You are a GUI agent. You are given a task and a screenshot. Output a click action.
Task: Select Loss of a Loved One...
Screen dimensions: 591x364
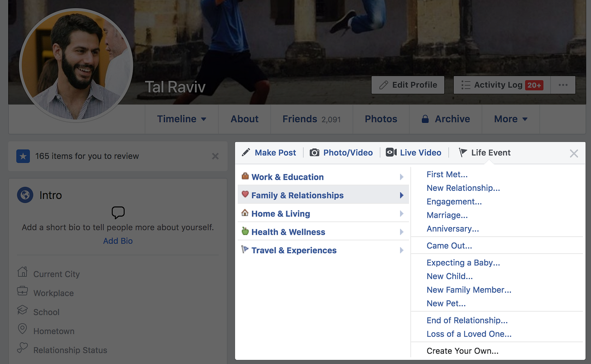tap(469, 334)
